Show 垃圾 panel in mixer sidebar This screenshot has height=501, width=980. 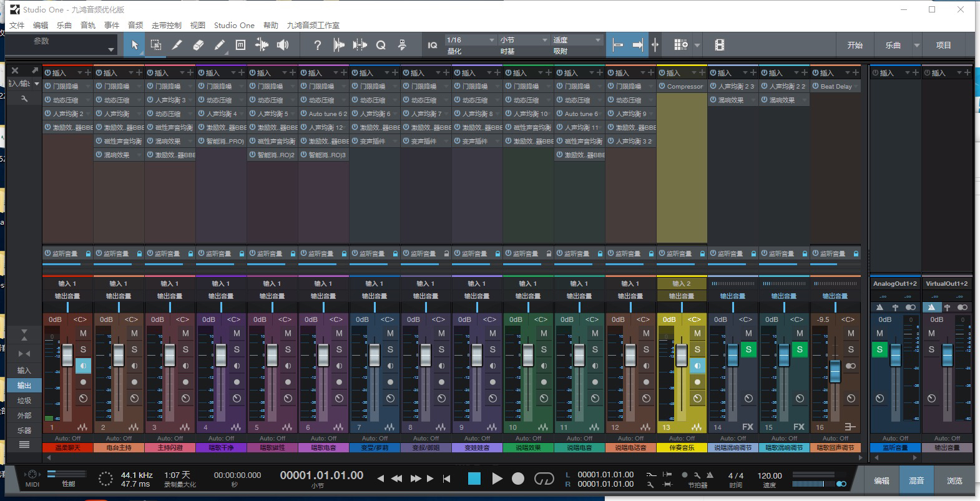pos(24,400)
